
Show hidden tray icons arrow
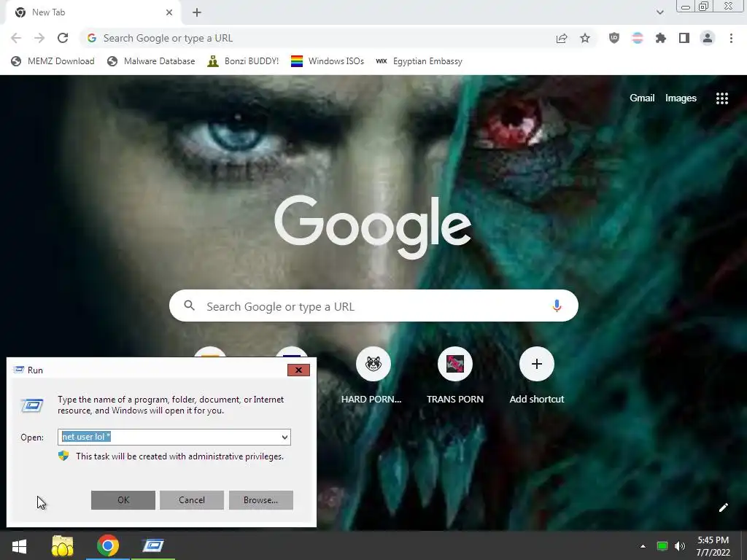click(x=643, y=546)
